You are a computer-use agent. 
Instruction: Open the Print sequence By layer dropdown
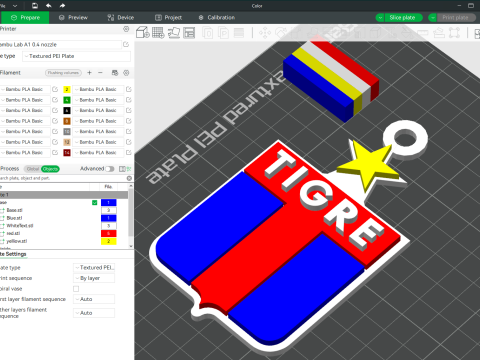94,278
